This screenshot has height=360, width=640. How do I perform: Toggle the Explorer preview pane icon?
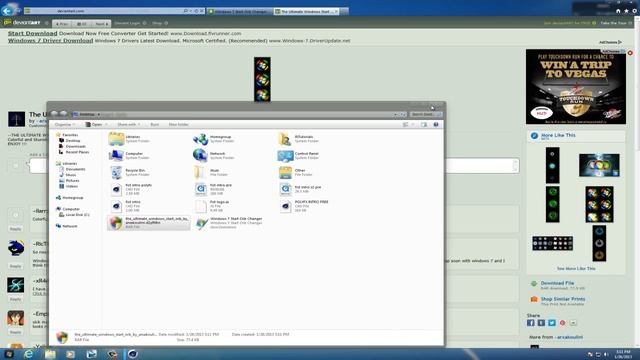(x=424, y=124)
